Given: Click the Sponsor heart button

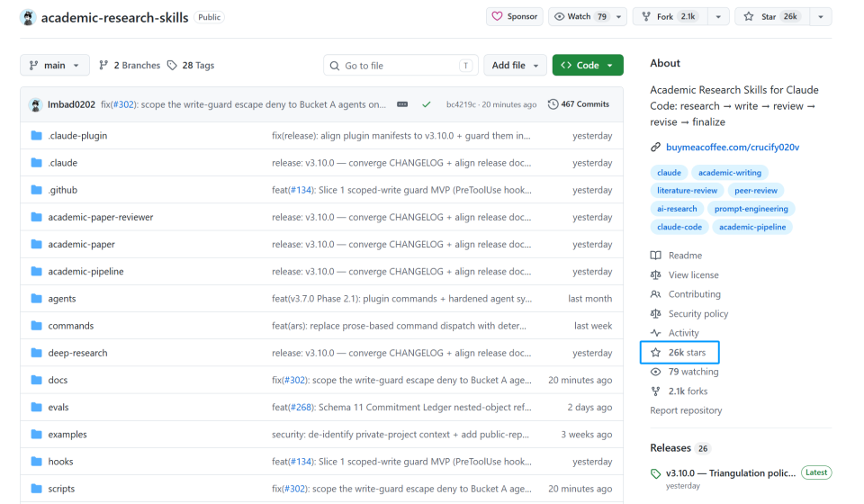Looking at the screenshot, I should (x=515, y=16).
